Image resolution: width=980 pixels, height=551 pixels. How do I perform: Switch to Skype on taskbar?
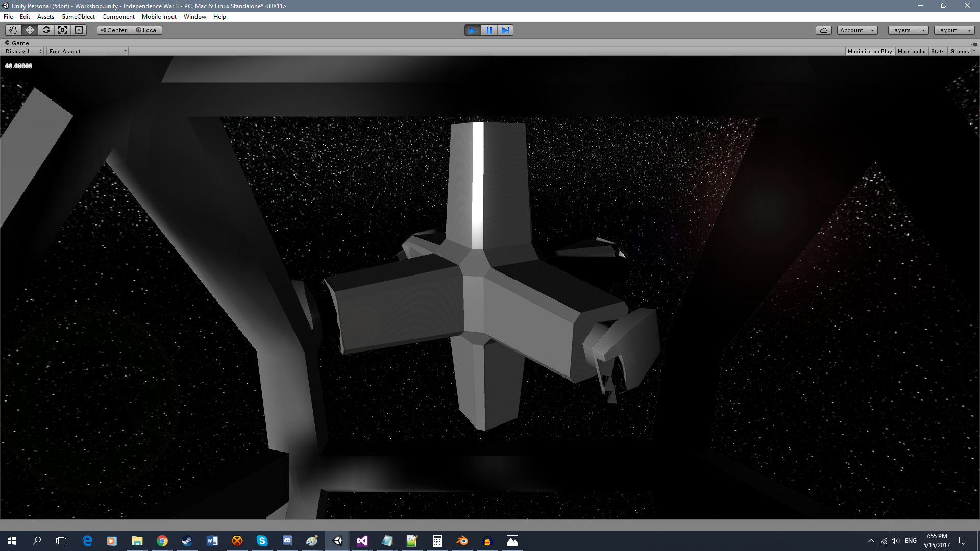pyautogui.click(x=262, y=541)
